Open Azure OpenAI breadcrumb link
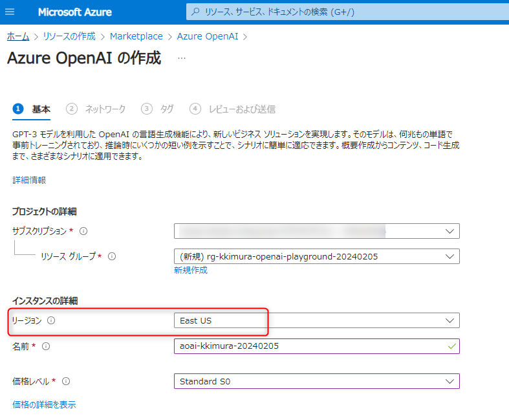This screenshot has width=509, height=420. [208, 36]
